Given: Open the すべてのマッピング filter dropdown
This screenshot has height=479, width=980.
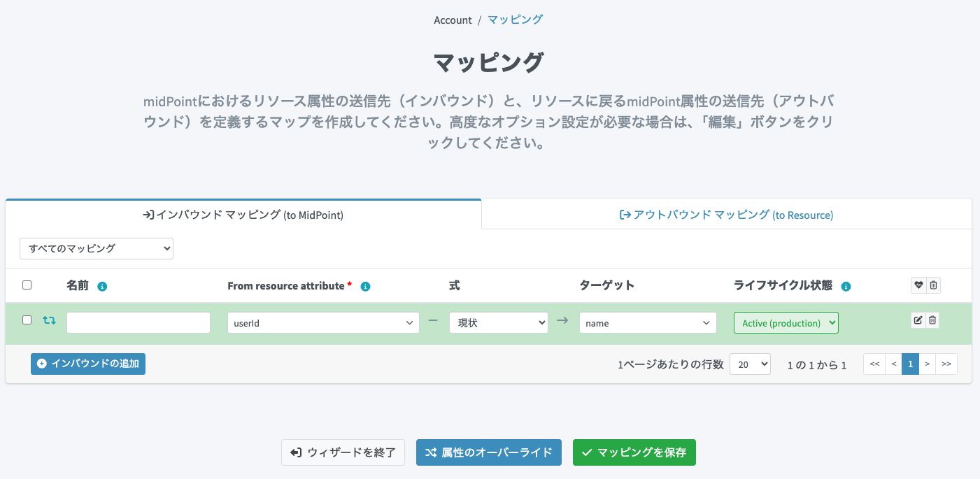Looking at the screenshot, I should click(x=97, y=248).
